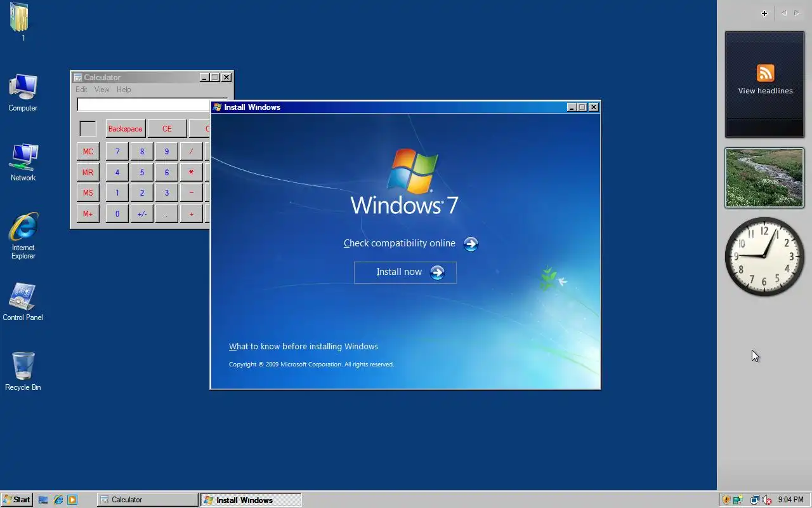
Task: Click the teal tray icon beside the shield
Action: coord(738,500)
